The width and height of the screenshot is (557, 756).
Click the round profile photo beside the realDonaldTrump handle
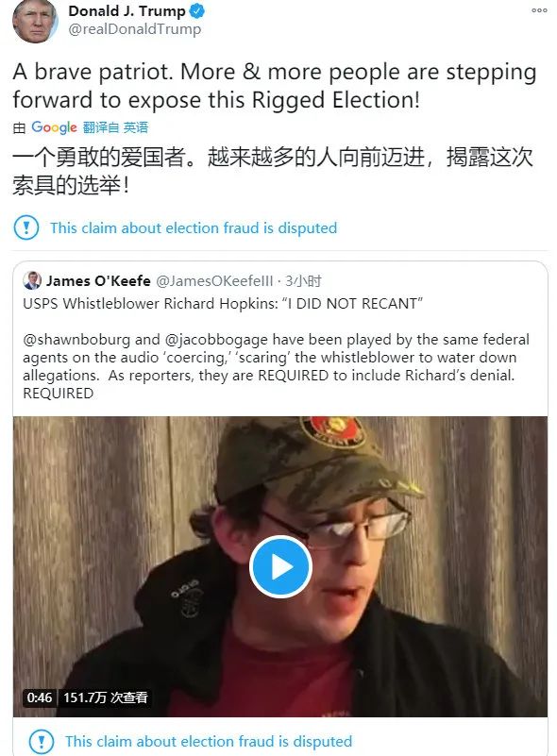34,20
